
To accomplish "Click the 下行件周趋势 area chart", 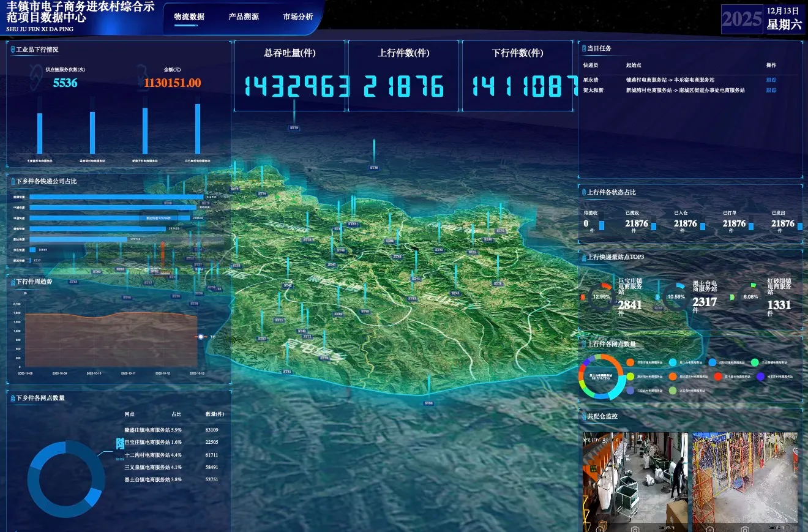I will tap(110, 340).
